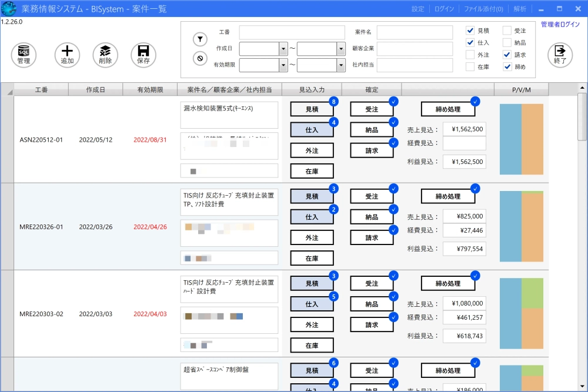Click the 終了 exit icon
Screen dimensions: 588x392
(560, 55)
